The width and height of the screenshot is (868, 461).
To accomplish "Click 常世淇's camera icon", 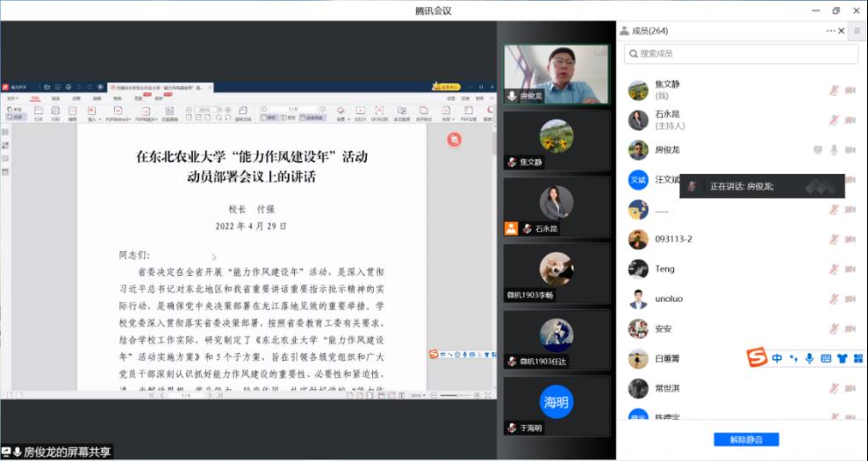I will (850, 389).
